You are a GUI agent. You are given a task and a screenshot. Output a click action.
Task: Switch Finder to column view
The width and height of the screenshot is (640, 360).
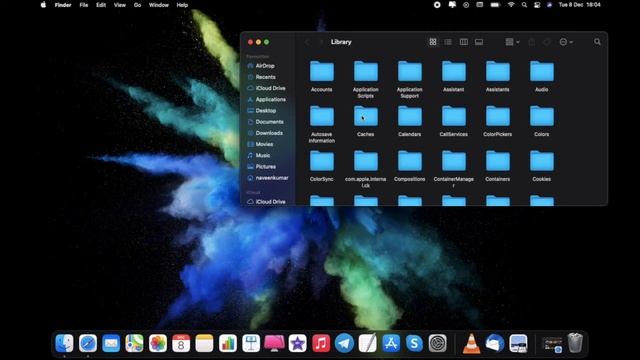[464, 42]
